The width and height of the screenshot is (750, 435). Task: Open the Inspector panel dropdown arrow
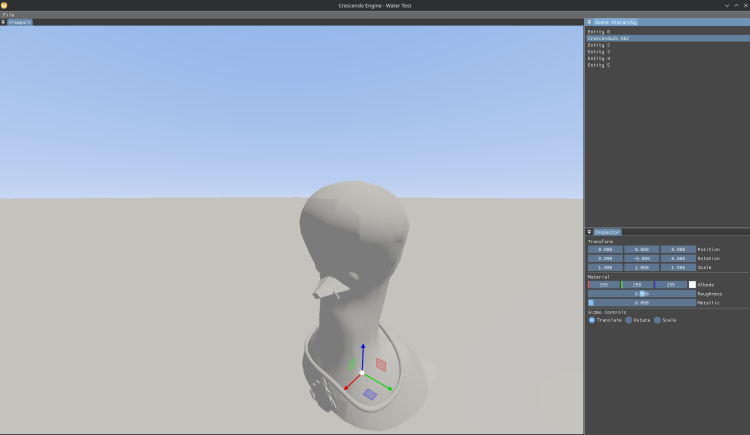pos(589,232)
